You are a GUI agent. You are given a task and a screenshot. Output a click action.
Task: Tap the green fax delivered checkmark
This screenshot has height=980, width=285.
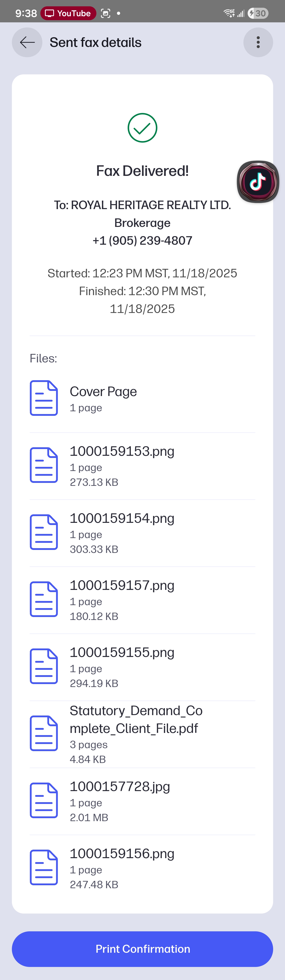coord(142,128)
